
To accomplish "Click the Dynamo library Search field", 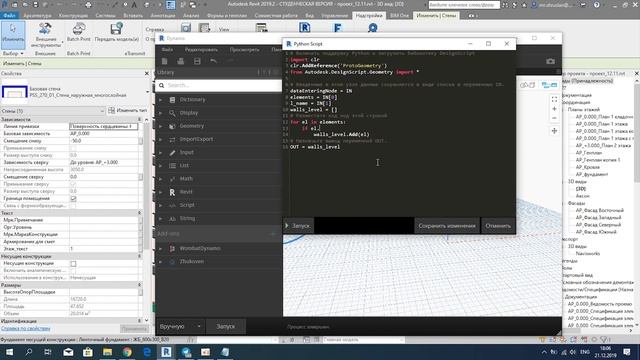I will tap(219, 85).
